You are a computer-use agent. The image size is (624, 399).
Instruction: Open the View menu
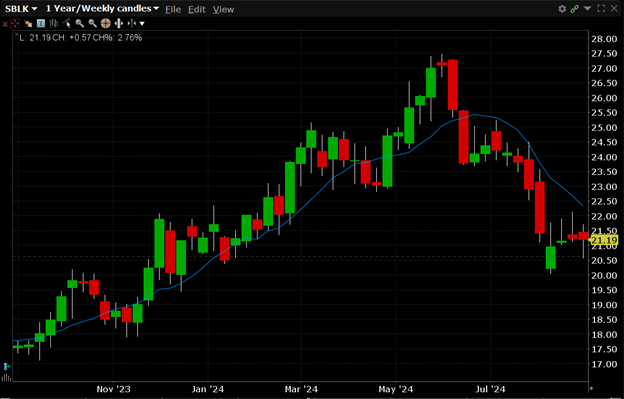click(223, 9)
